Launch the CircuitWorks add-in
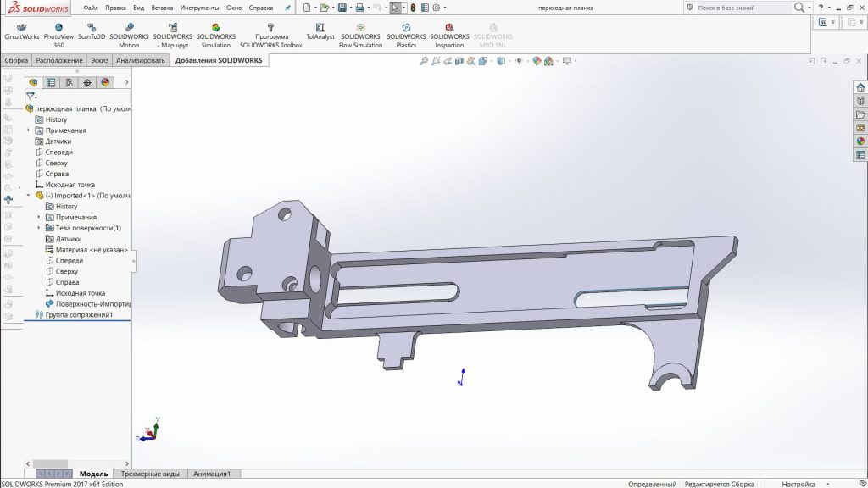The height and width of the screenshot is (488, 868). pyautogui.click(x=21, y=31)
